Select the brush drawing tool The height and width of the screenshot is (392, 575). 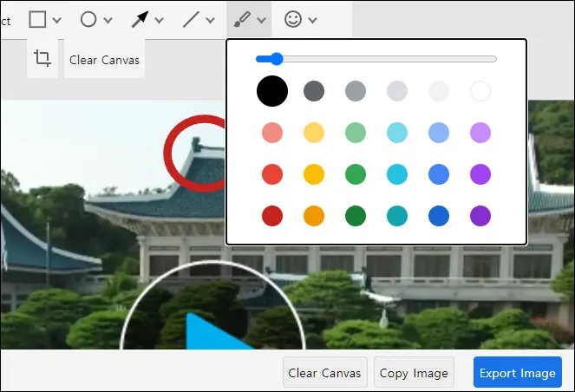(x=242, y=19)
